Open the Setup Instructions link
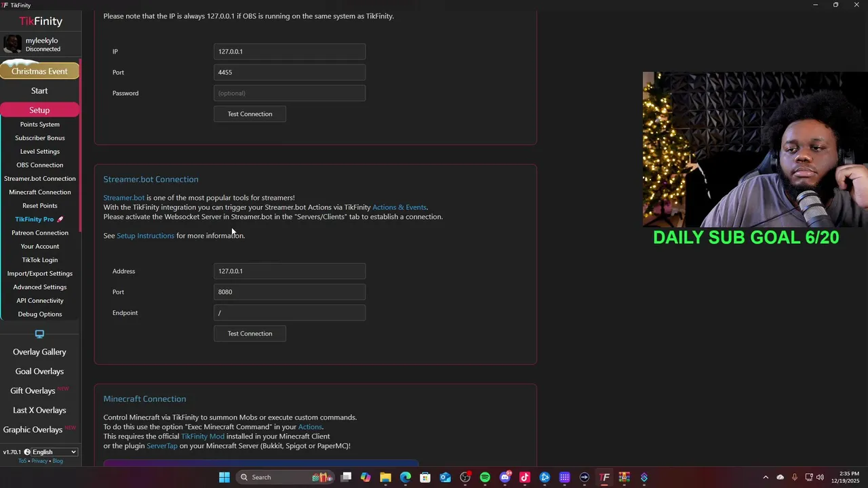Screen dimensions: 868x488 point(145,236)
